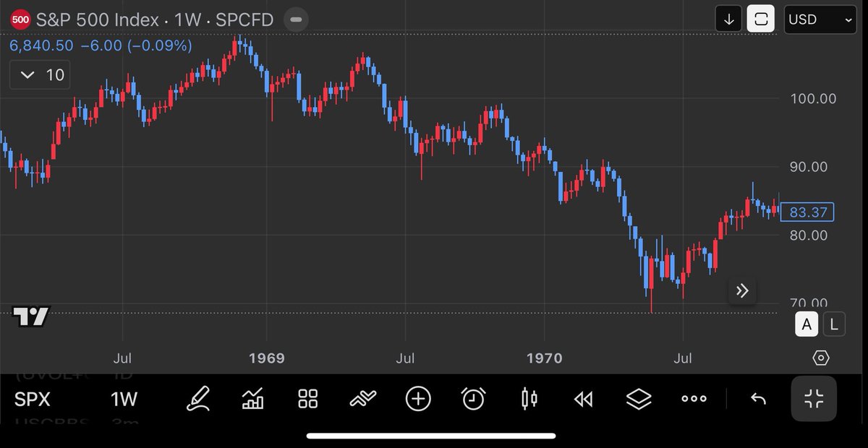Screen dimensions: 868x448
Task: Tap the 100.00 price axis label
Action: [813, 98]
